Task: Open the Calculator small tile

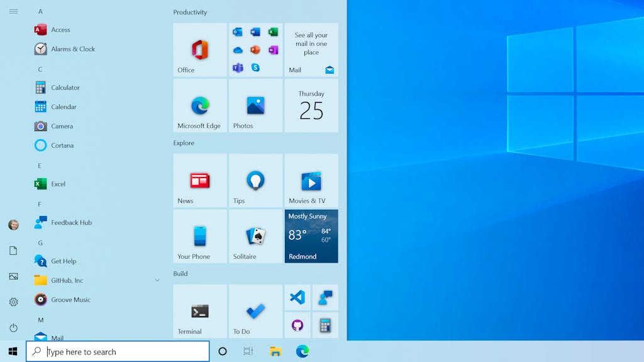Action: 325,325
